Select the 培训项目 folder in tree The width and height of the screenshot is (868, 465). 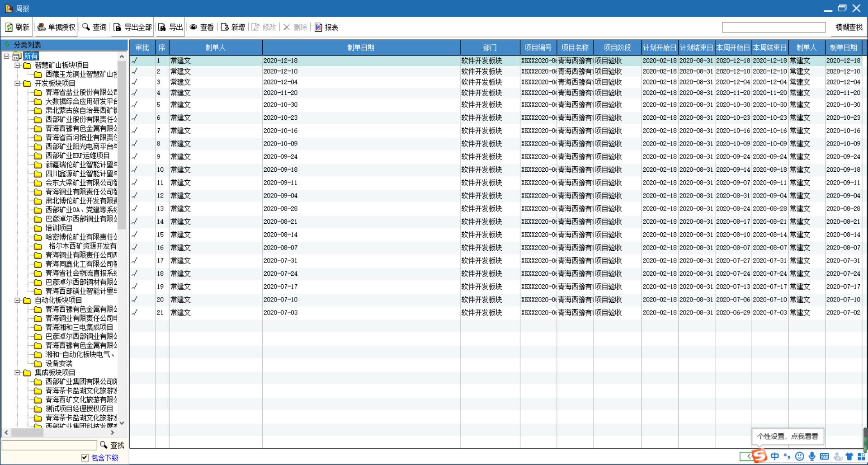[59, 228]
